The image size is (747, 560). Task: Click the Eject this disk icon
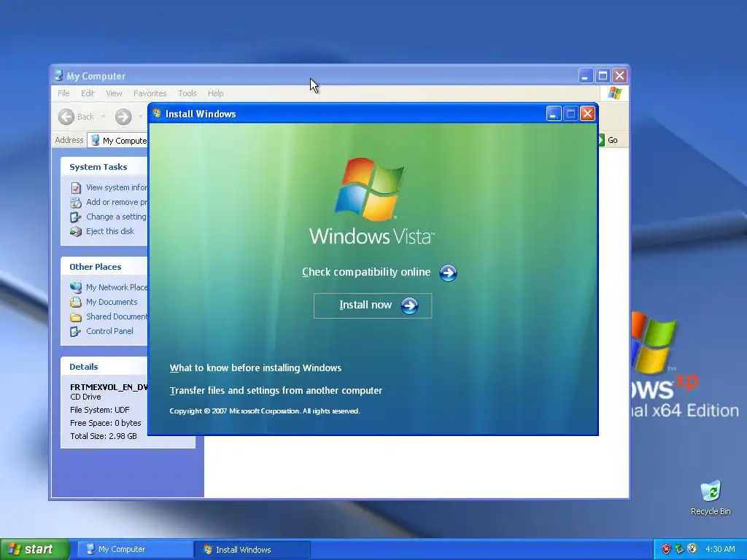point(76,232)
